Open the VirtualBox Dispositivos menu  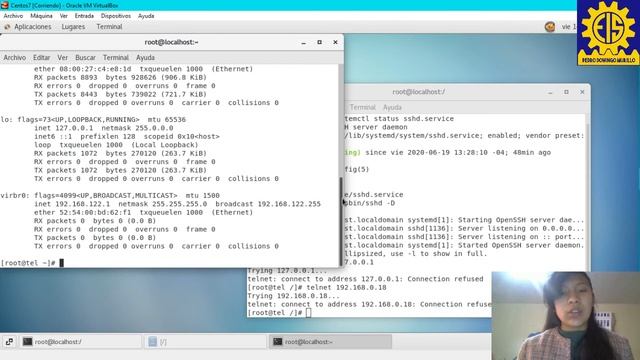(x=116, y=16)
